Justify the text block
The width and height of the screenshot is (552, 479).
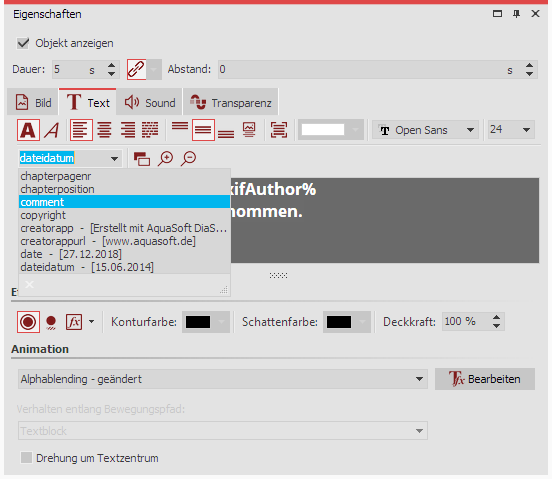pyautogui.click(x=150, y=130)
